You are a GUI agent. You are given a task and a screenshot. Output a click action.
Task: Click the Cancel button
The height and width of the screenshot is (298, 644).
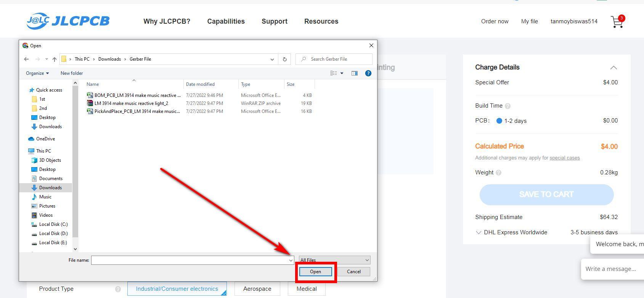pyautogui.click(x=353, y=272)
